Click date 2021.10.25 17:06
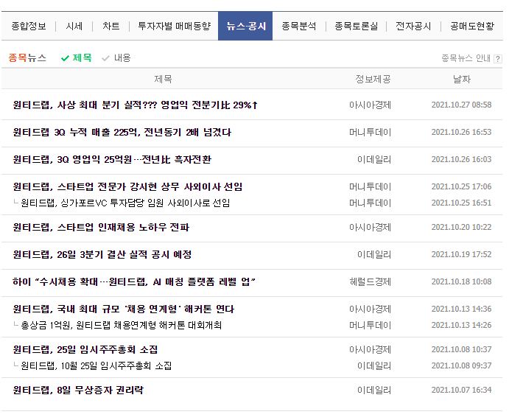Viewport: 509px width, 420px height. coord(461,186)
